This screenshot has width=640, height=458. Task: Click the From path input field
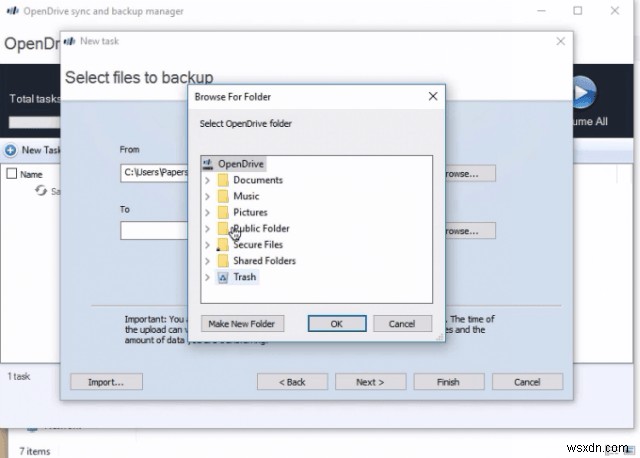154,173
